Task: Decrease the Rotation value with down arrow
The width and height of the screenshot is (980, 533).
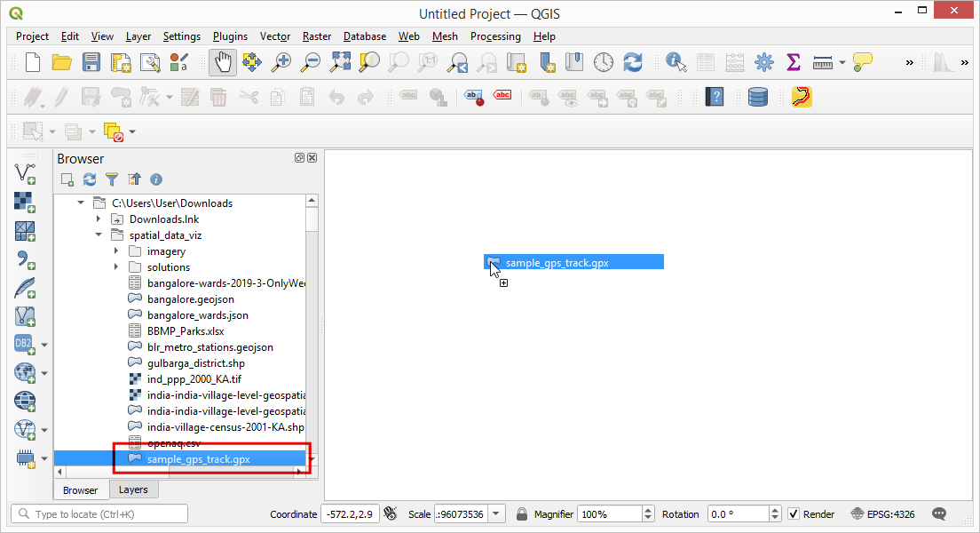Action: pyautogui.click(x=775, y=519)
